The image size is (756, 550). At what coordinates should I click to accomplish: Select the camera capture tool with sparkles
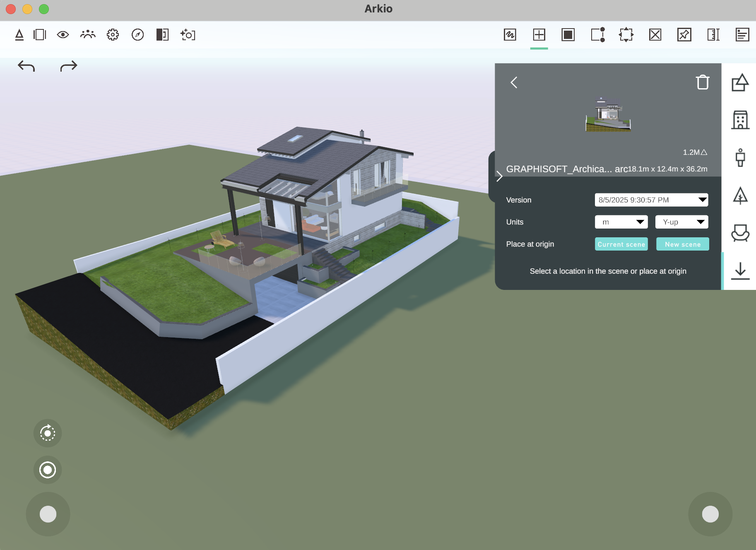tap(188, 35)
